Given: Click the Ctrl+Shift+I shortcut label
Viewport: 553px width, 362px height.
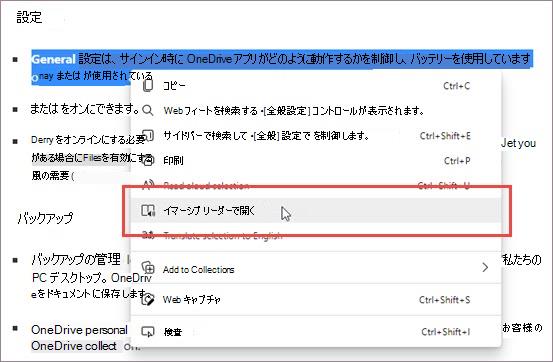Looking at the screenshot, I should (x=445, y=332).
